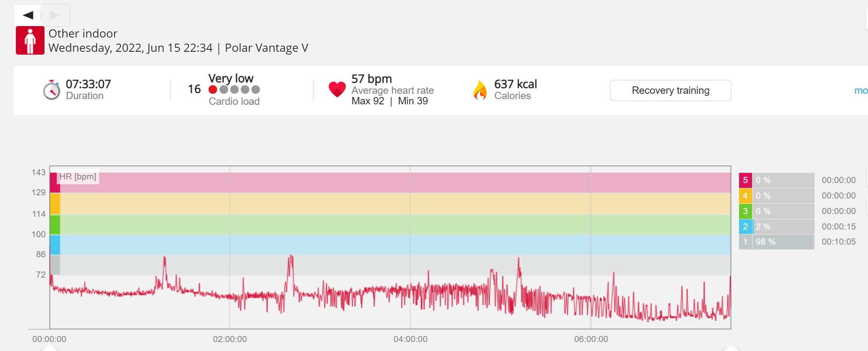Click the partially visible more link

(861, 91)
